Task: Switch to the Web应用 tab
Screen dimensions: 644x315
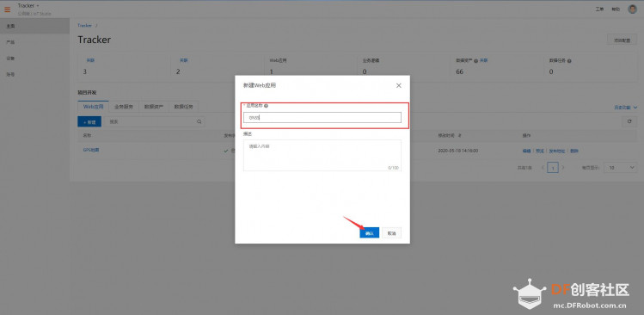Action: (x=93, y=107)
